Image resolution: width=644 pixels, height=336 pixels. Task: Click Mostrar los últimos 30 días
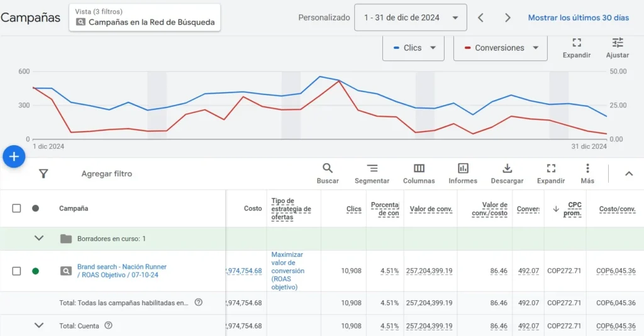tap(578, 18)
